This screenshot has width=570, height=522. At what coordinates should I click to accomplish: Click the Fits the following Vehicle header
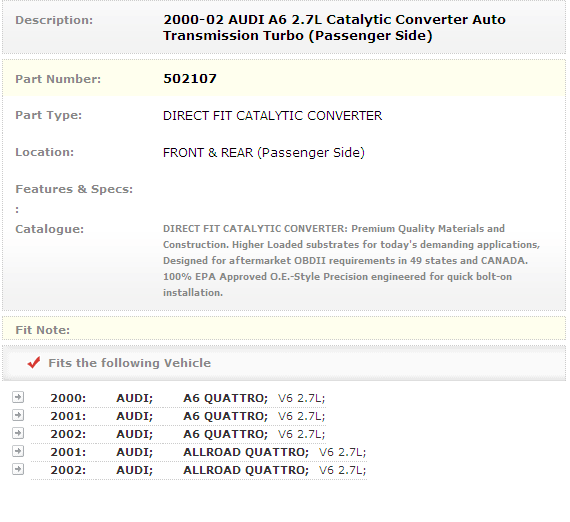pyautogui.click(x=129, y=363)
